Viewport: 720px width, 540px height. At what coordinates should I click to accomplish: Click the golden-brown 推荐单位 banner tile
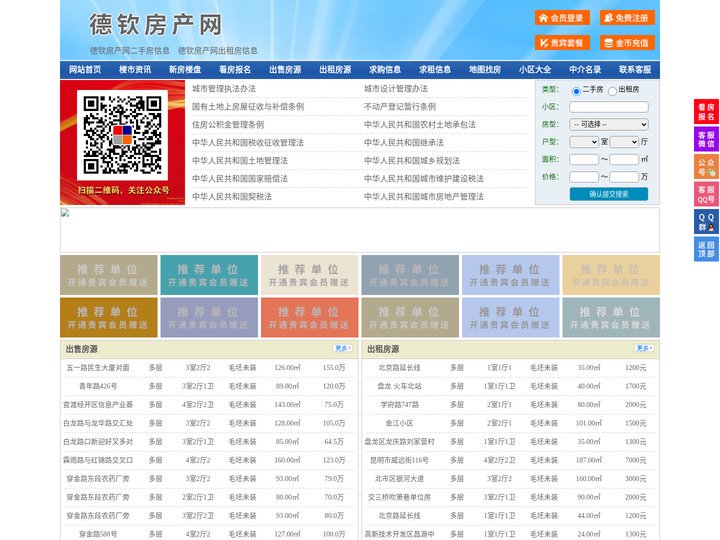point(108,317)
